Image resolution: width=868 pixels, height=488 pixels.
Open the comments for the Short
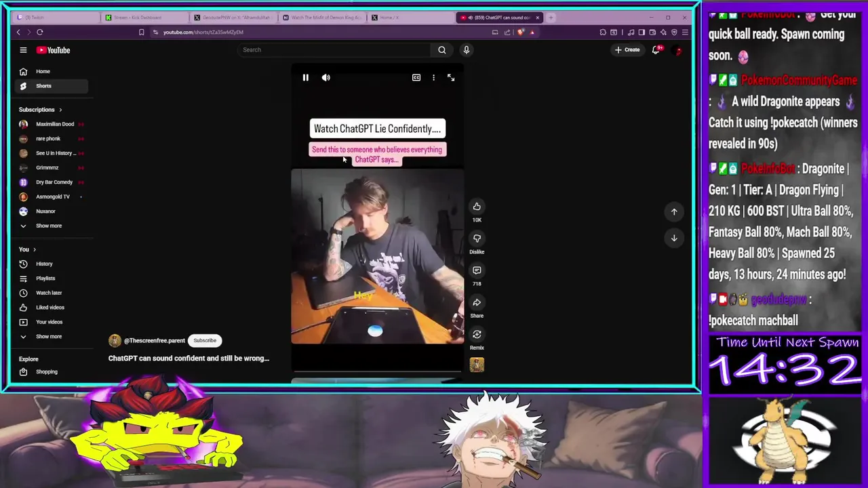pyautogui.click(x=477, y=270)
